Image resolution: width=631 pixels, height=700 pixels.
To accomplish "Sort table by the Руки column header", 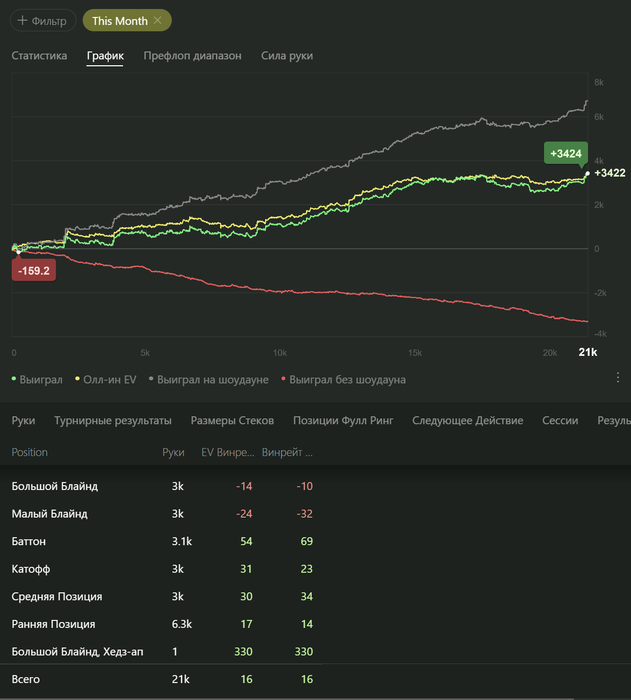I will pyautogui.click(x=173, y=452).
